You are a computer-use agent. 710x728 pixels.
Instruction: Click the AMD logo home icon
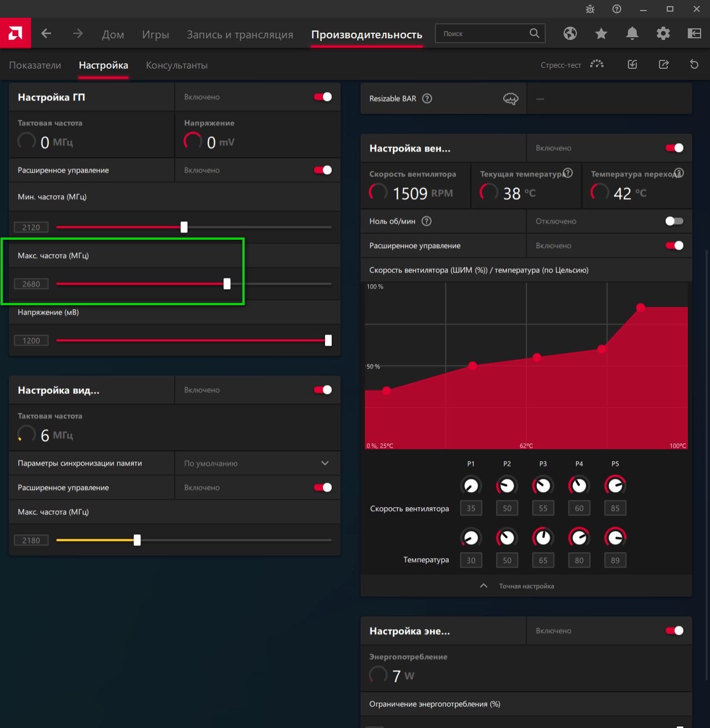(x=16, y=33)
